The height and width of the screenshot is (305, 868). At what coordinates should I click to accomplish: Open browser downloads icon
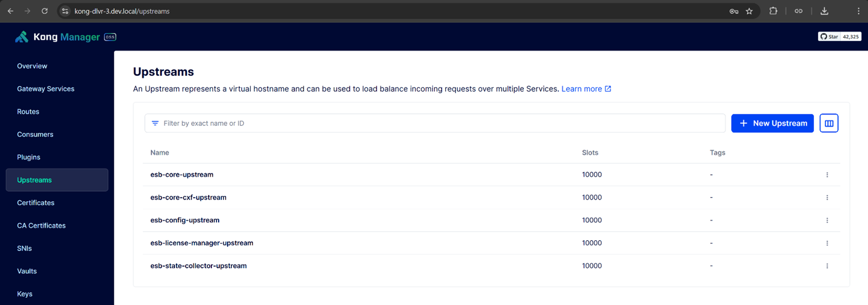[x=824, y=11]
